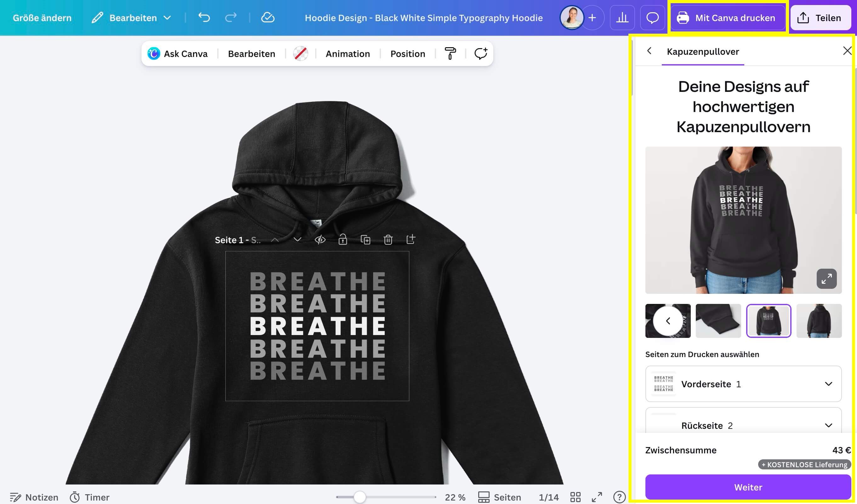
Task: Open grid view icon in bottom bar
Action: (x=575, y=497)
